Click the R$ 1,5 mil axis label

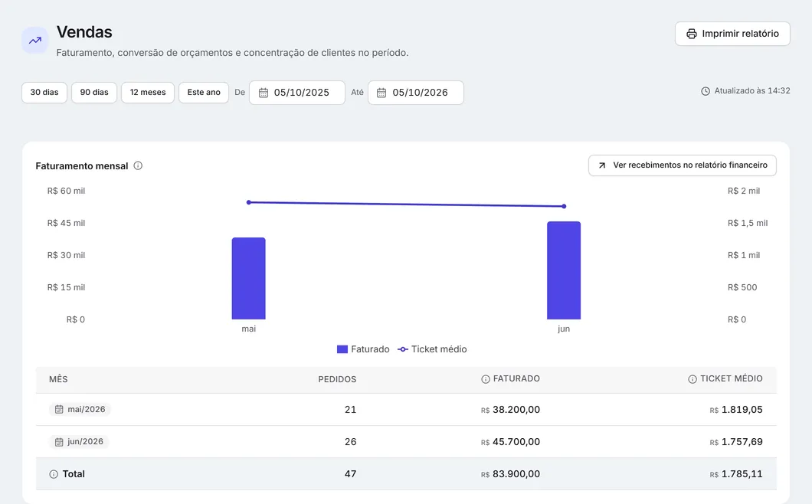tap(747, 223)
